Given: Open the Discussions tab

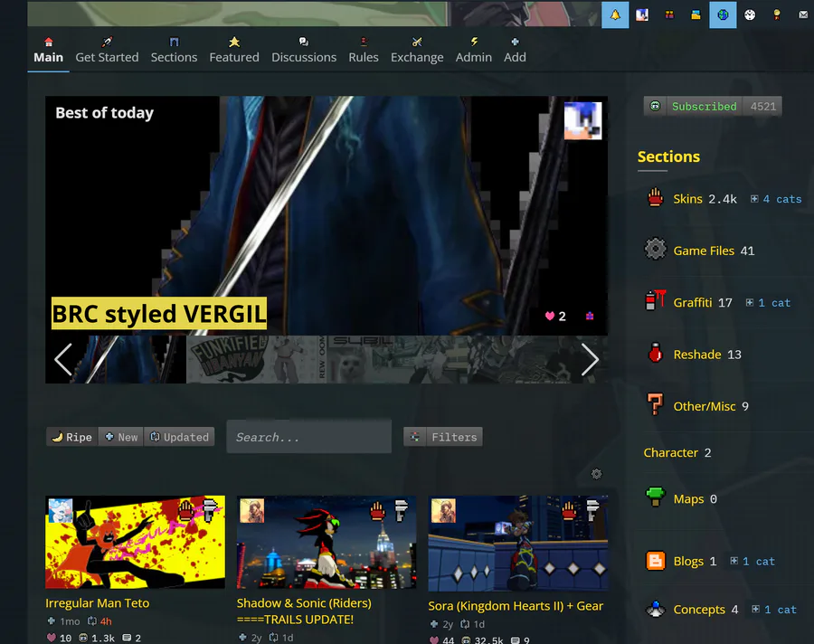Looking at the screenshot, I should 304,51.
